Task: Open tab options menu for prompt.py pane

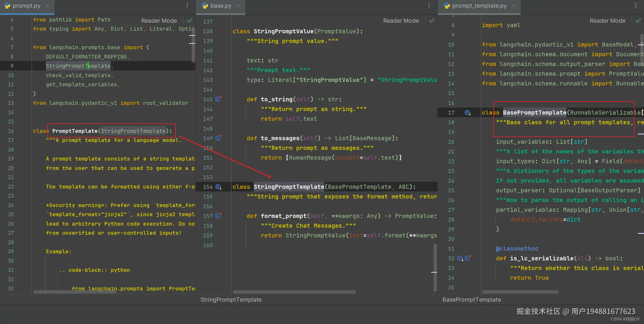Action: tap(187, 6)
